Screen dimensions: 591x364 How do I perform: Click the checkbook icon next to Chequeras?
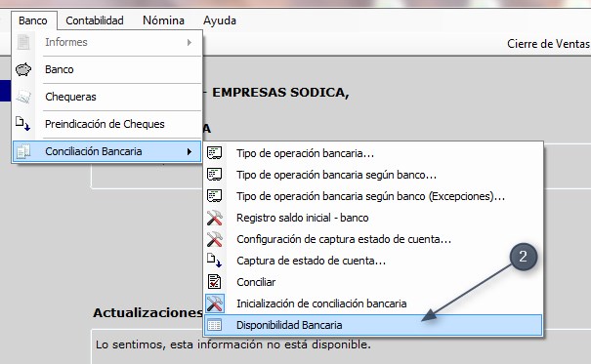[x=23, y=97]
